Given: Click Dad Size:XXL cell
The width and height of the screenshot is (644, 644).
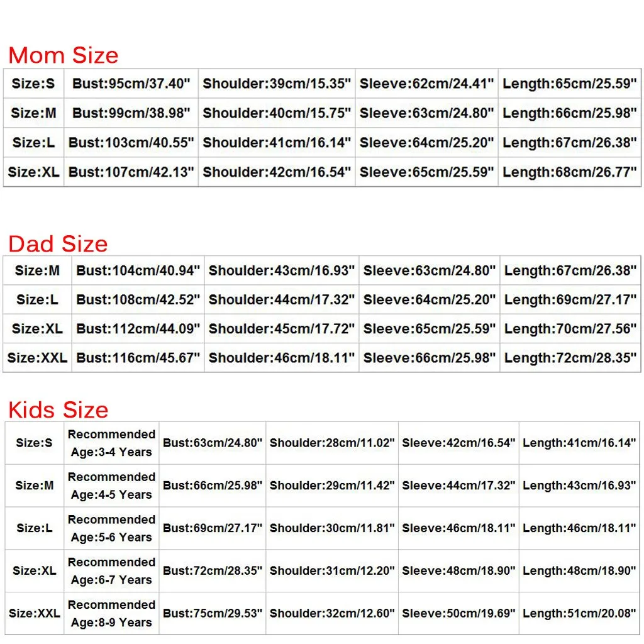Looking at the screenshot, I should pyautogui.click(x=37, y=358).
